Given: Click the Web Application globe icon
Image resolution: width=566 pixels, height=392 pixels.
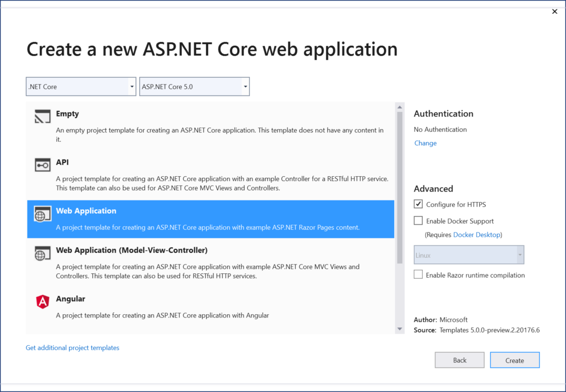Looking at the screenshot, I should point(43,214).
